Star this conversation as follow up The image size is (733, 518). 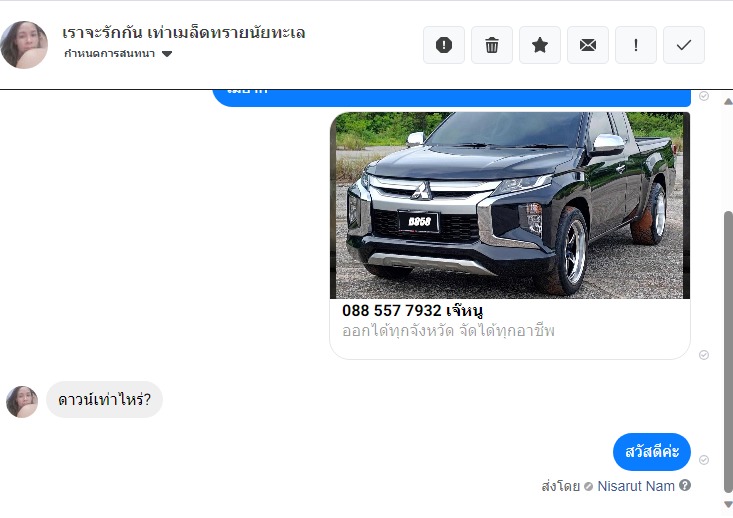(x=540, y=45)
